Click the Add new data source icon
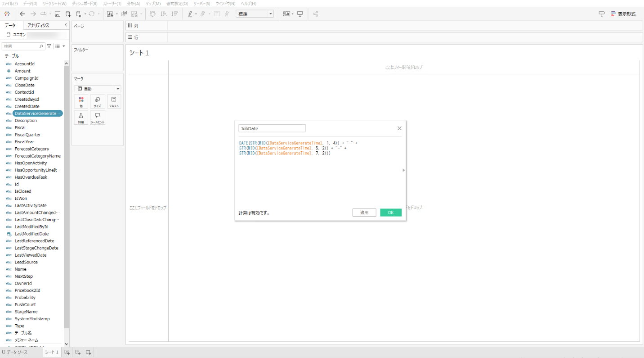Image resolution: width=644 pixels, height=358 pixels. click(68, 14)
